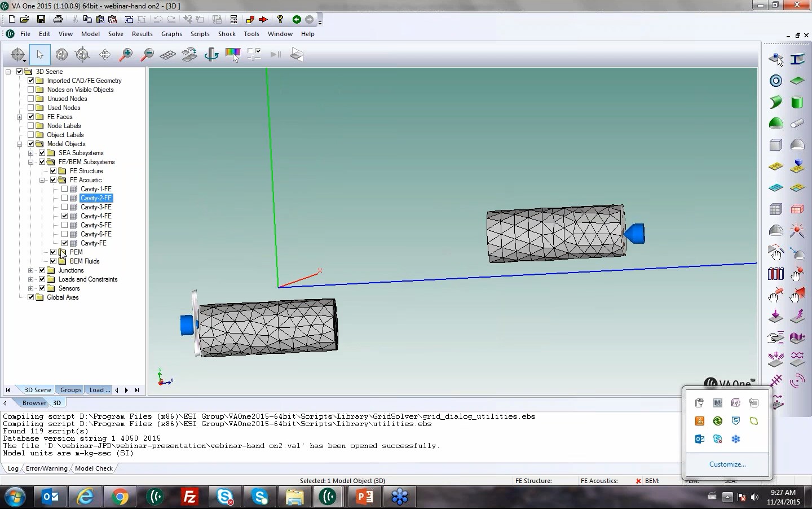Viewport: 812px width, 509px height.
Task: Create a cylinder shell with the green cylinder icon
Action: [797, 102]
